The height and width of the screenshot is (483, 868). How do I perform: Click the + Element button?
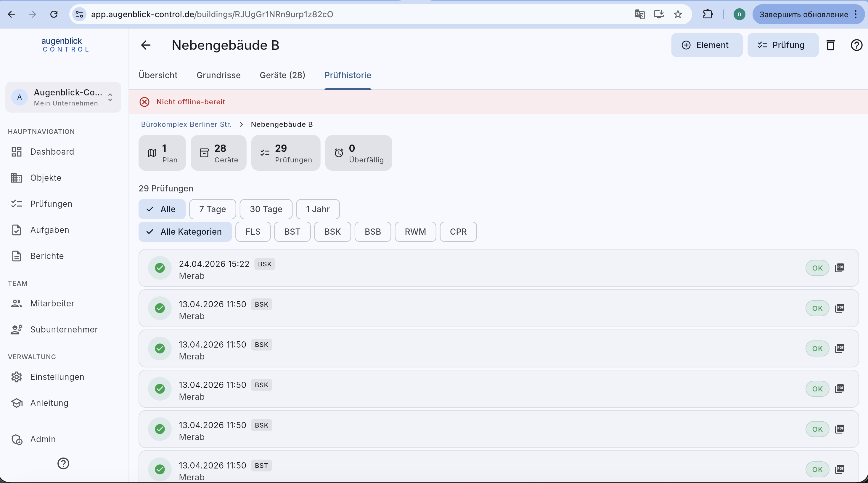pyautogui.click(x=707, y=45)
